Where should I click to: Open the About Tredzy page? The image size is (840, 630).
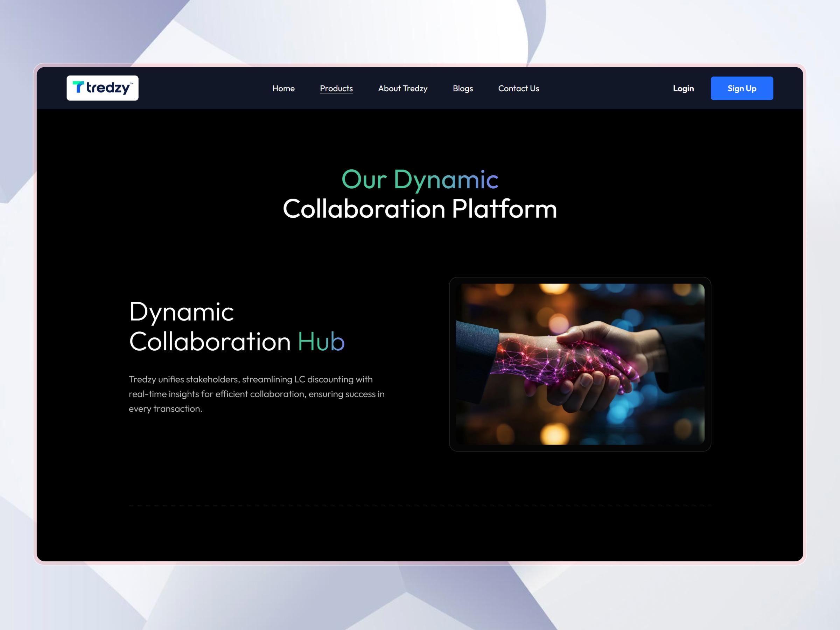point(402,89)
